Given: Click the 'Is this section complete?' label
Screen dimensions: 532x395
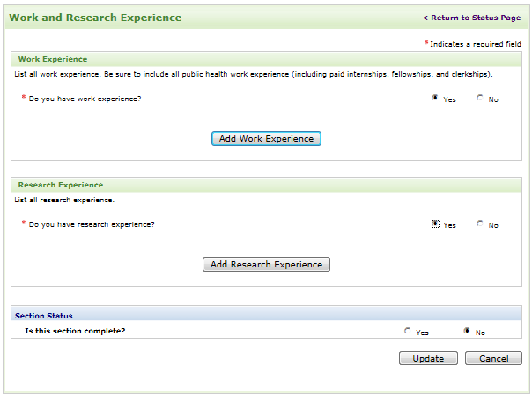Looking at the screenshot, I should click(x=75, y=331).
